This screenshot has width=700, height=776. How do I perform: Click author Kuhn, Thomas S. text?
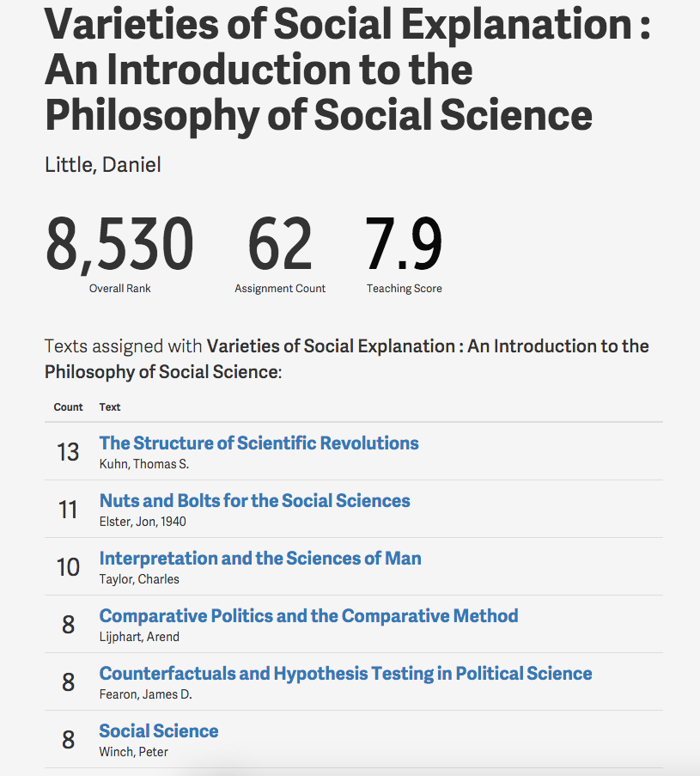pos(143,464)
